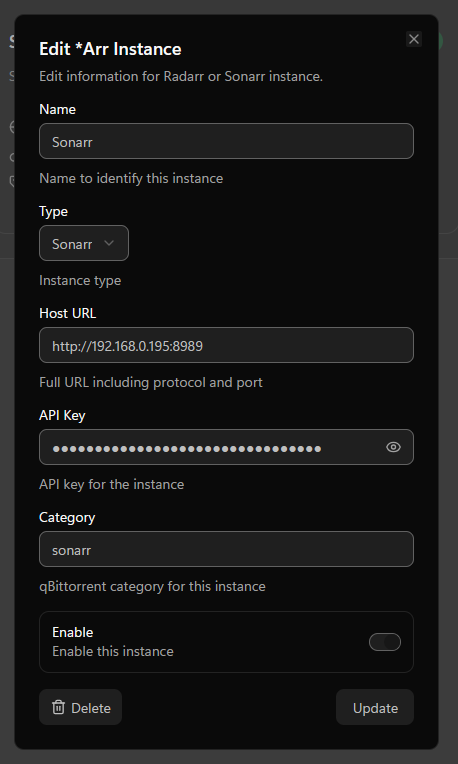Click the Host URL label text

coord(68,313)
